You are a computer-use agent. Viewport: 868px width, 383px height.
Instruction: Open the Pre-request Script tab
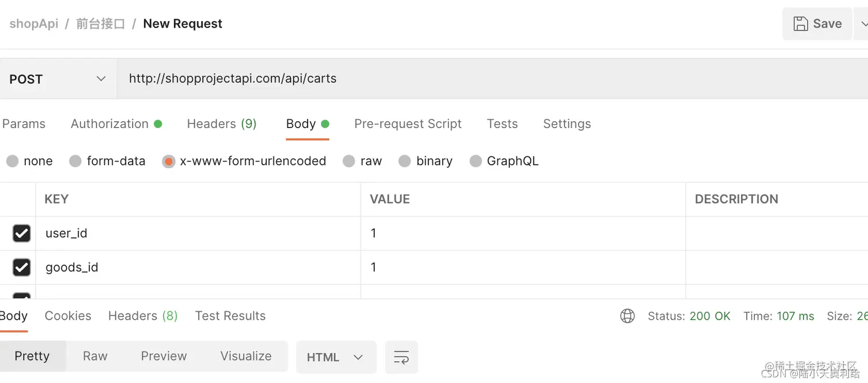pos(408,123)
